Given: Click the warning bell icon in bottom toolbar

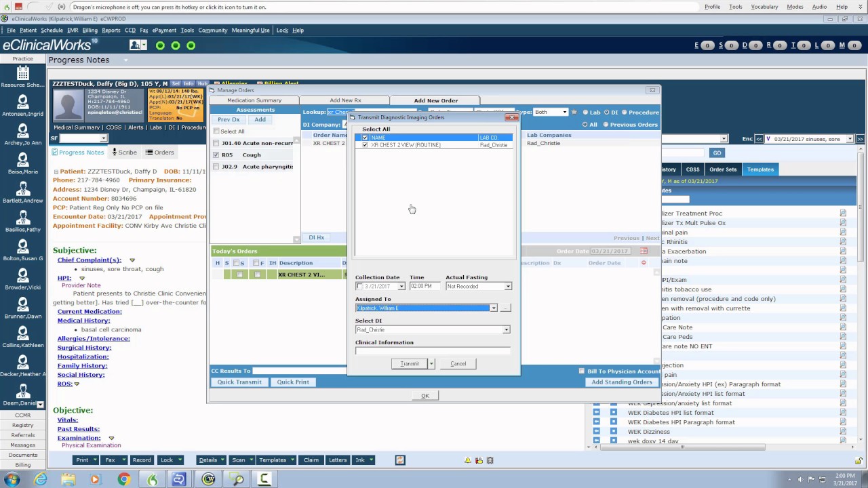Looking at the screenshot, I should pos(467,460).
